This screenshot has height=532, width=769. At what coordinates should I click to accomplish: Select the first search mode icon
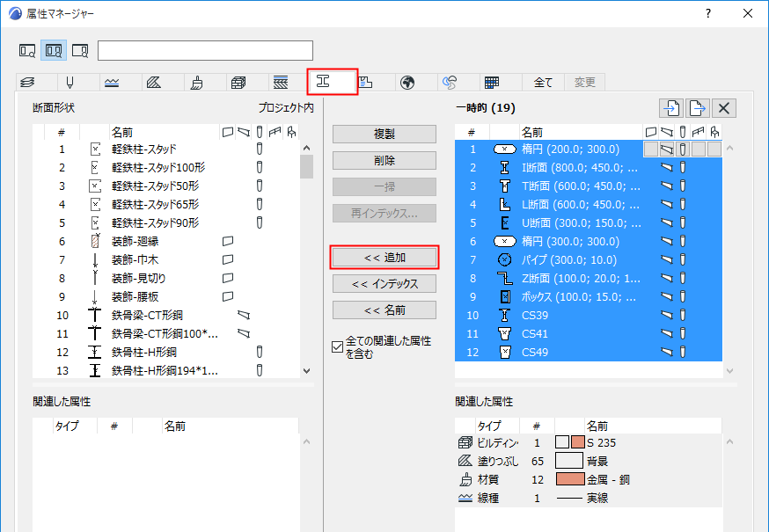tap(27, 50)
